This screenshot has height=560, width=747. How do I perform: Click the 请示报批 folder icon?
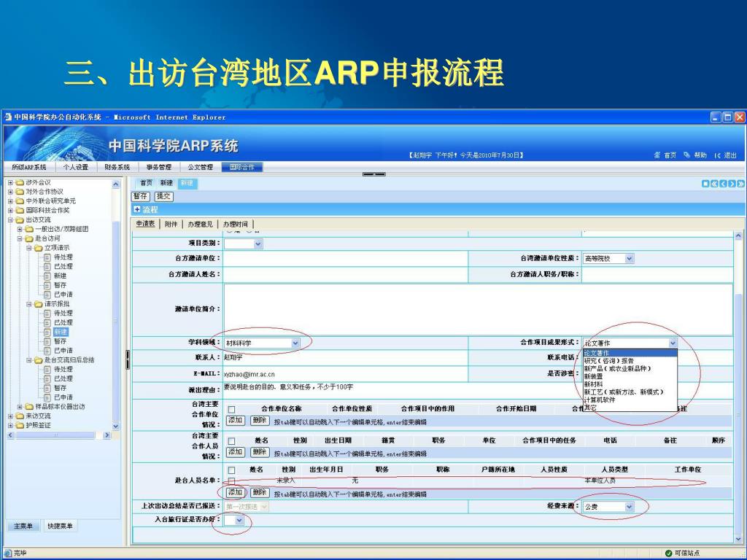click(39, 304)
